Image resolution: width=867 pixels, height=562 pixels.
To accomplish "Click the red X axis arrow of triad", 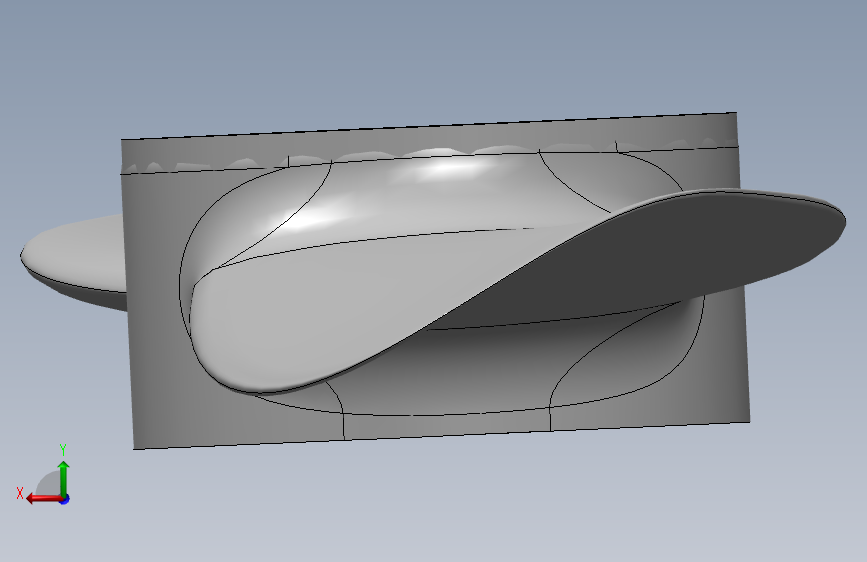I will click(44, 499).
